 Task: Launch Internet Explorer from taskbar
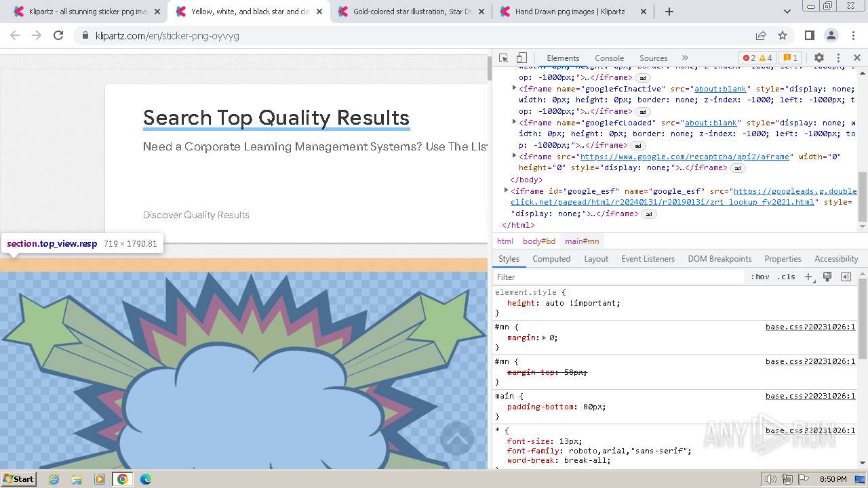[54, 479]
